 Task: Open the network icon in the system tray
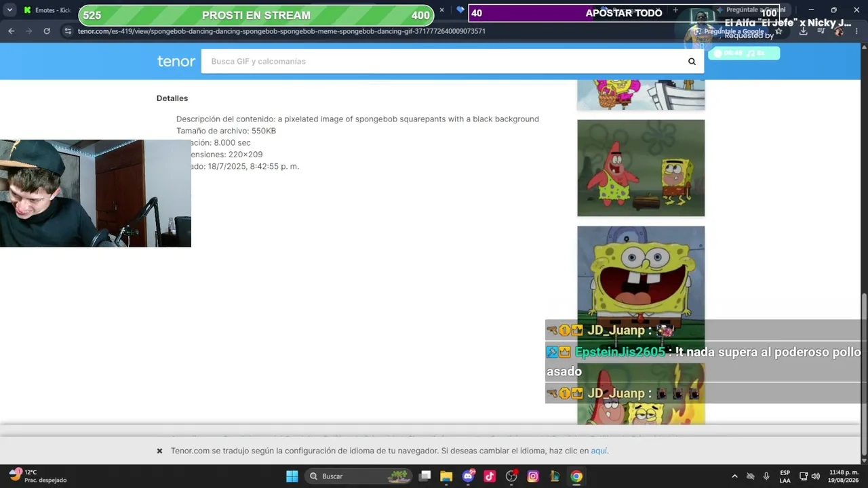click(804, 476)
